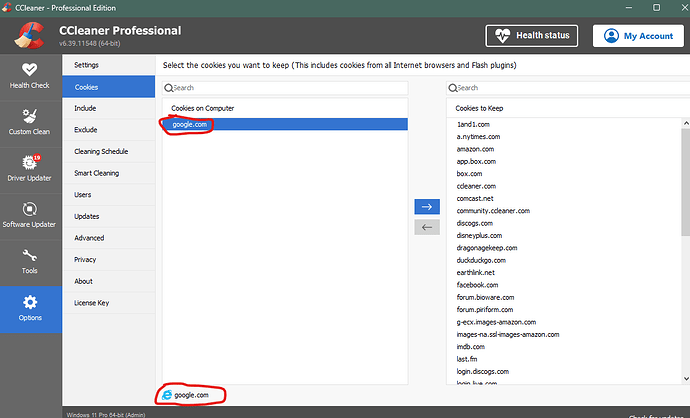Select earthlink.net in keep list
The image size is (690, 418).
pyautogui.click(x=475, y=272)
